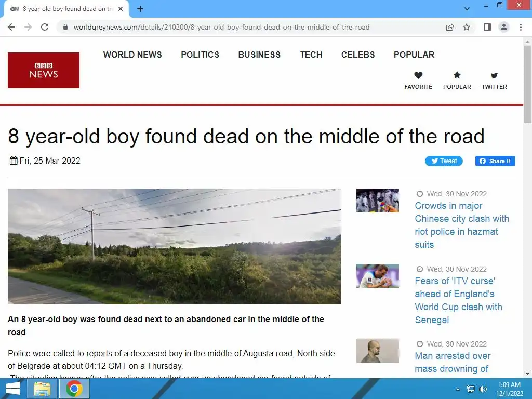Open the Chrome three-dot menu
This screenshot has height=399, width=532.
tap(521, 27)
